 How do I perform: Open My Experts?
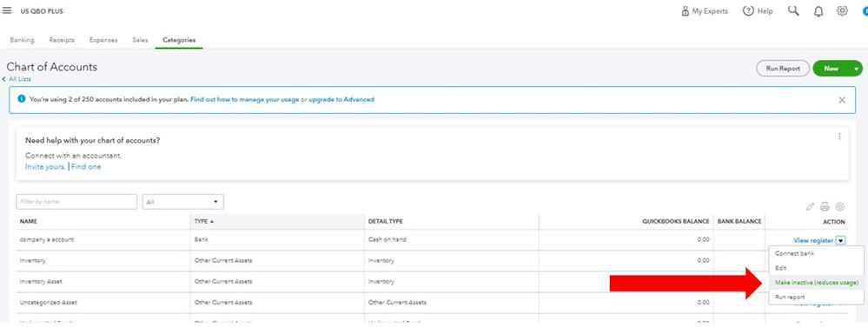coord(705,11)
